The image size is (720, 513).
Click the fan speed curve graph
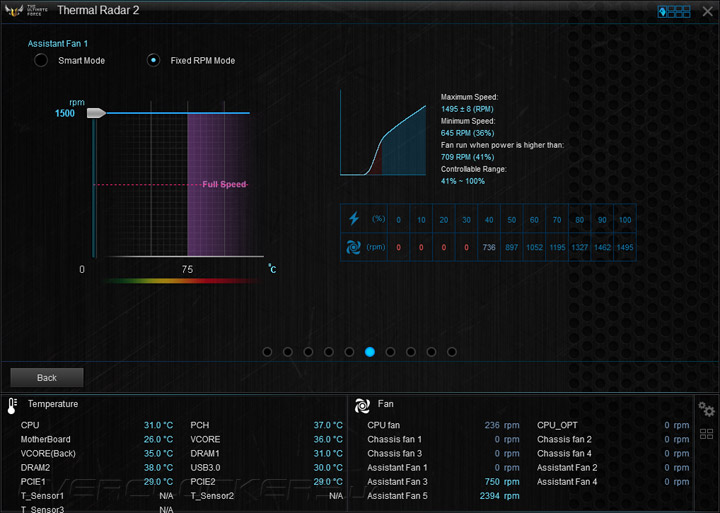pos(383,133)
